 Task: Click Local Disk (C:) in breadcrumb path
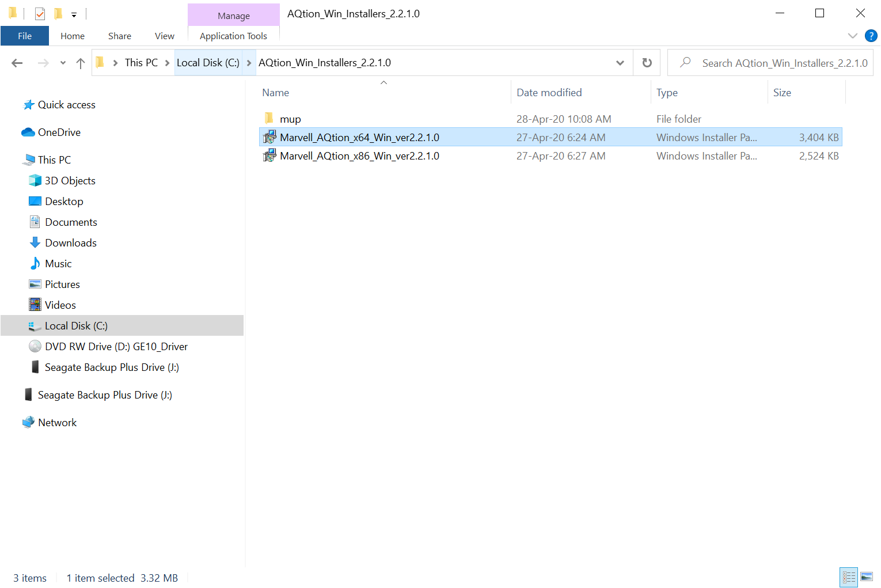click(x=208, y=63)
